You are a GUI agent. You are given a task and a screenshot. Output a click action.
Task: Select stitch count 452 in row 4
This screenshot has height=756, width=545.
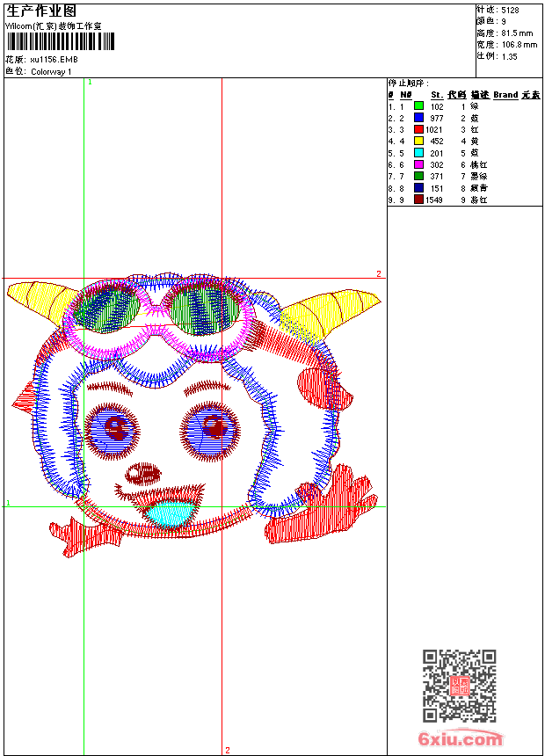437,142
